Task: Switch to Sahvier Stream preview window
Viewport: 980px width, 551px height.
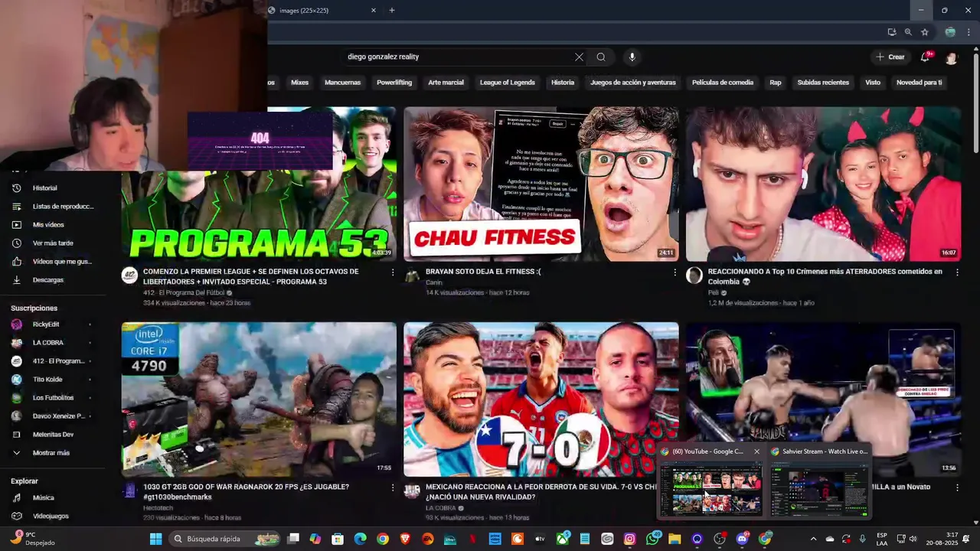Action: [x=818, y=481]
